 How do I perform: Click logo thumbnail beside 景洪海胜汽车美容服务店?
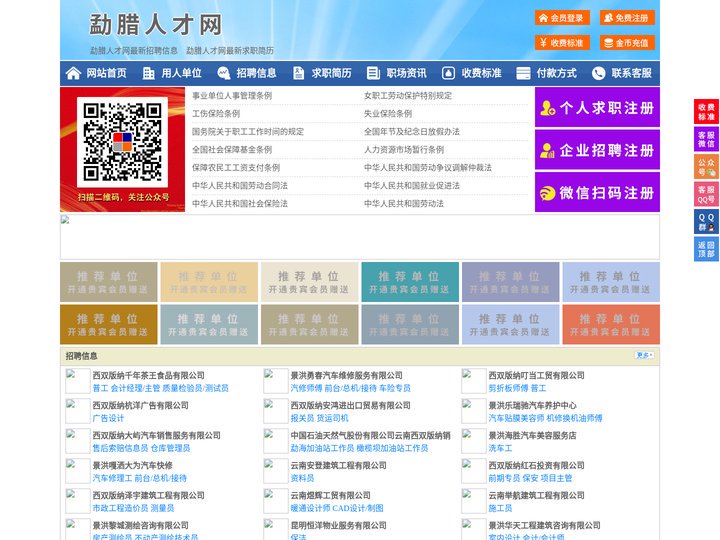point(473,441)
